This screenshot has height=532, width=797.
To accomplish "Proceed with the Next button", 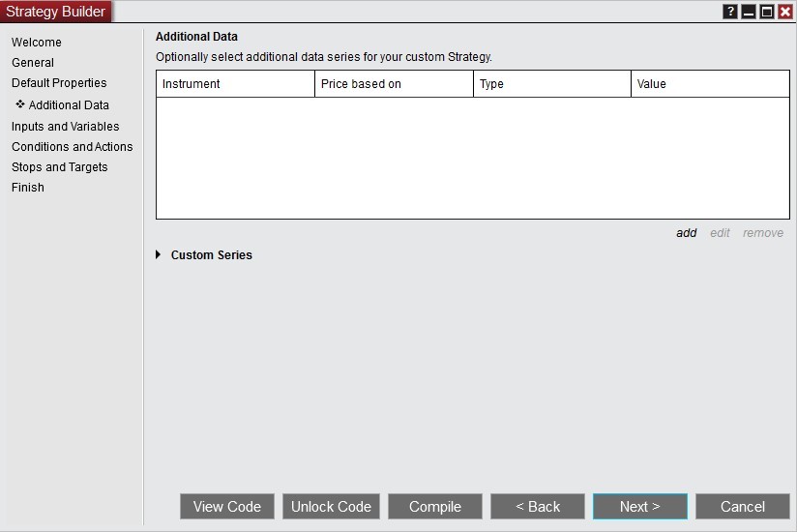I will 640,507.
